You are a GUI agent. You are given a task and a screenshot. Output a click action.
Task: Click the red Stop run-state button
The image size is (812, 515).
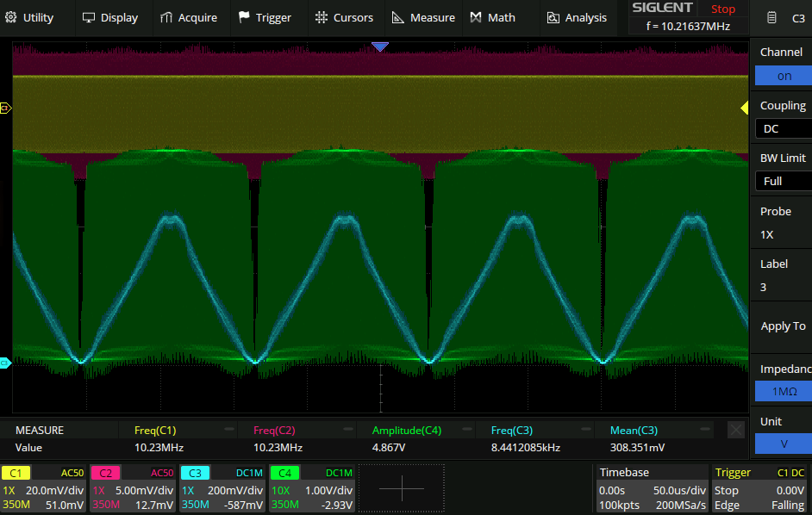[723, 9]
